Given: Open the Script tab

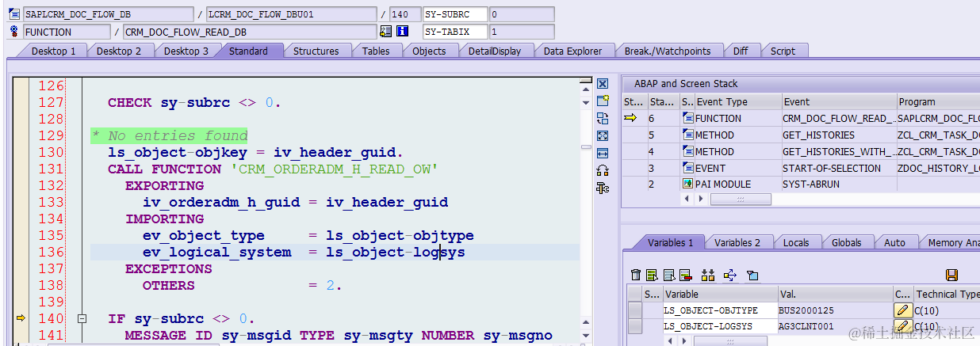Looking at the screenshot, I should [783, 51].
